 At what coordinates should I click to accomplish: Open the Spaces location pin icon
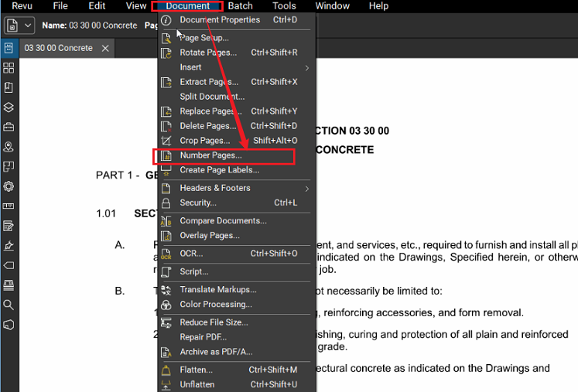9,147
